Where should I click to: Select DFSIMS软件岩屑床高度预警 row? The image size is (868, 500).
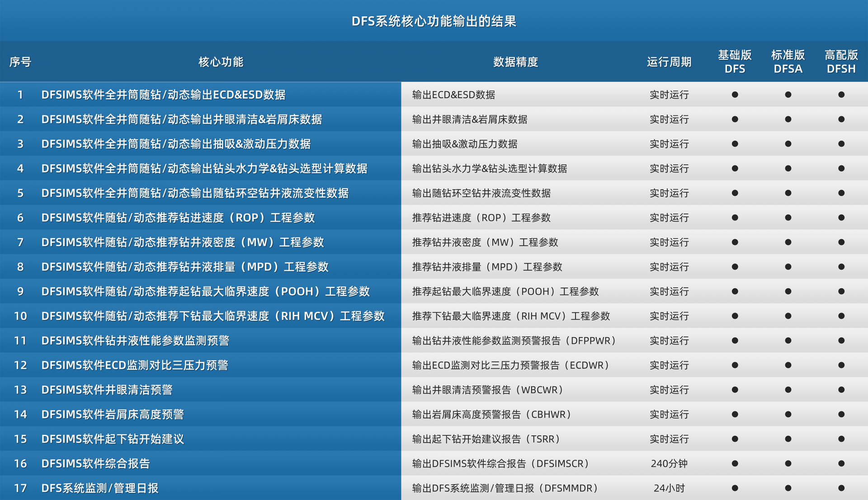(113, 414)
